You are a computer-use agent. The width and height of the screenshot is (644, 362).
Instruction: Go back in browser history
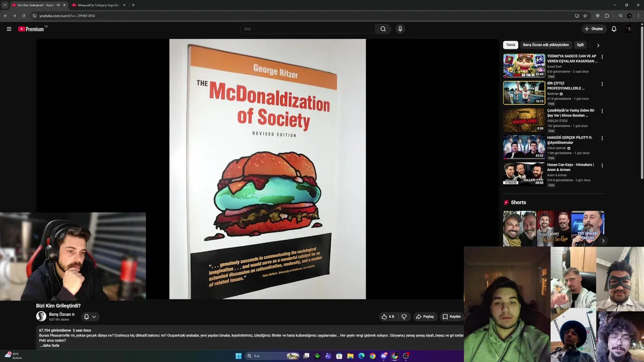6,16
